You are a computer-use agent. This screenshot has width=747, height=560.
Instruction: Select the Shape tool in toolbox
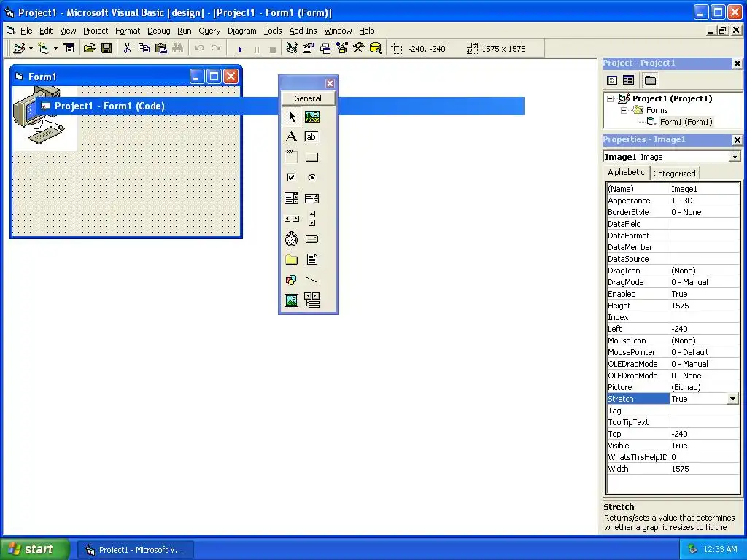pyautogui.click(x=292, y=280)
